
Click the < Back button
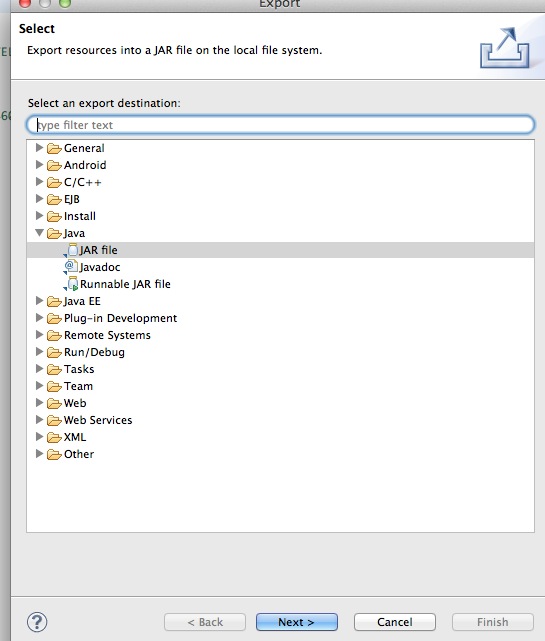click(205, 622)
